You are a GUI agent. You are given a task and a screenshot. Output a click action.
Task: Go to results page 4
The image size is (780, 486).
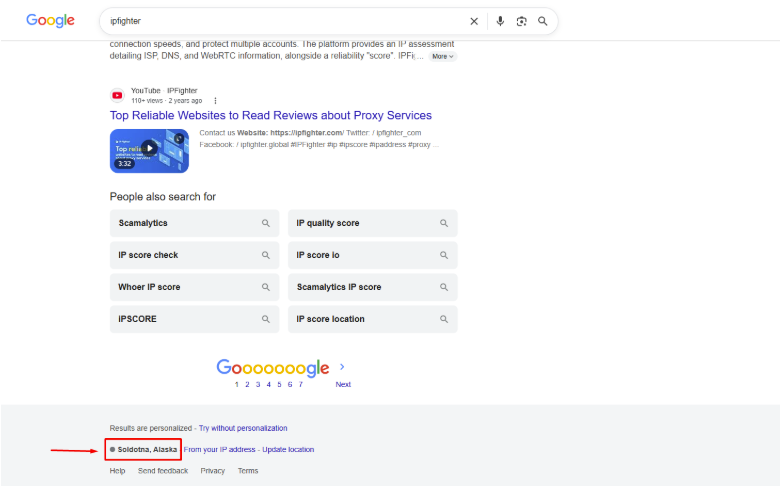(x=269, y=384)
